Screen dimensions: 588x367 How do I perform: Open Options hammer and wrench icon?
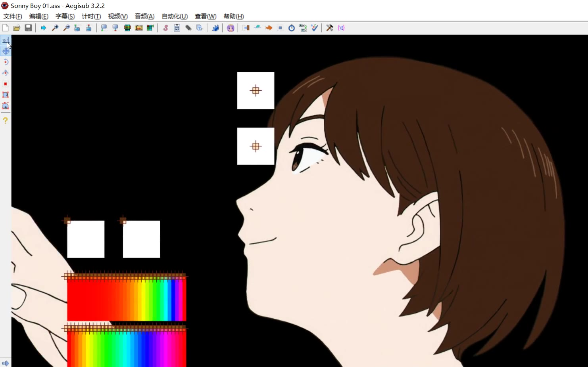point(330,28)
